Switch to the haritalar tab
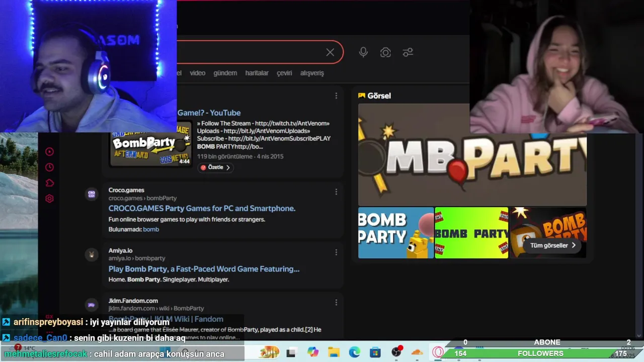Viewport: 644px width, 362px height. [x=257, y=73]
